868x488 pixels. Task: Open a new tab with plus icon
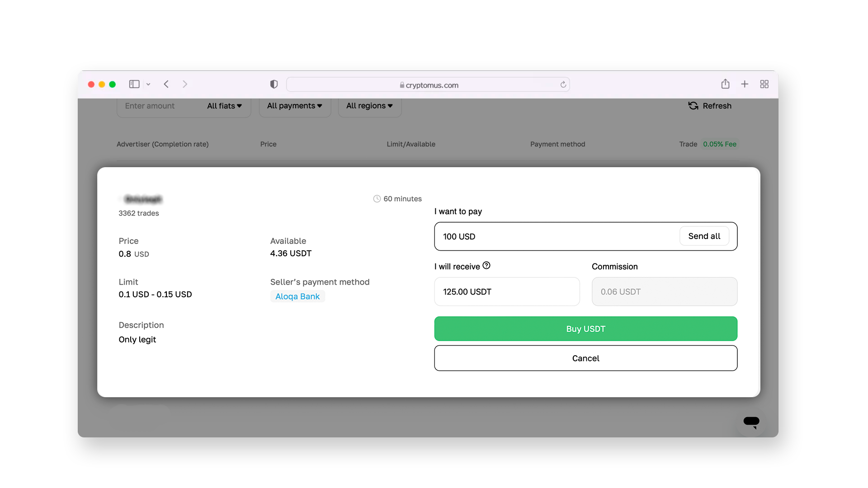click(745, 84)
